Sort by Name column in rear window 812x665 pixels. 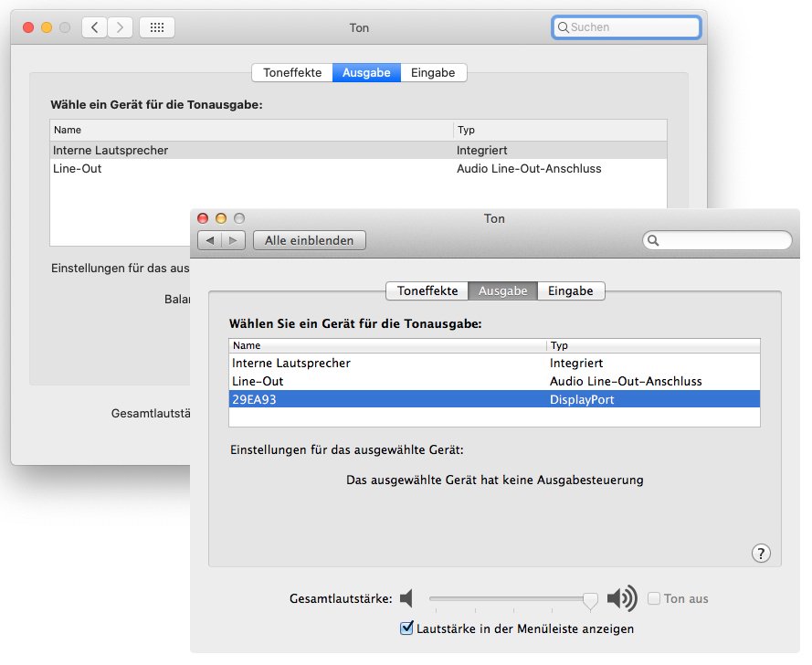(x=252, y=130)
